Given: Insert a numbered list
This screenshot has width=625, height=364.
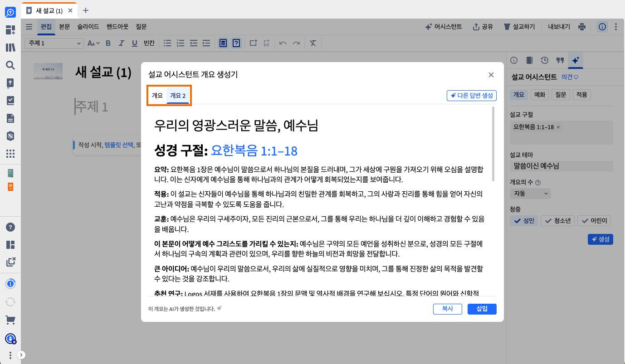Looking at the screenshot, I should click(181, 43).
